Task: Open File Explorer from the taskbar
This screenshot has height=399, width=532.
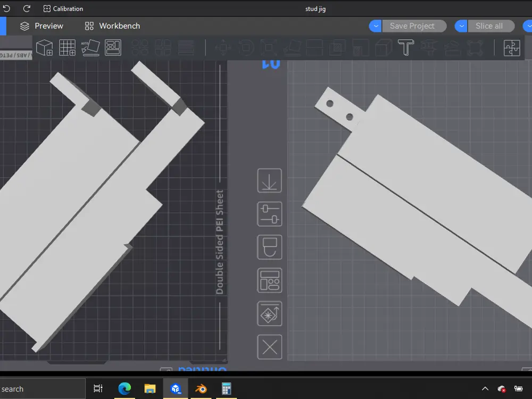Action: (150, 388)
